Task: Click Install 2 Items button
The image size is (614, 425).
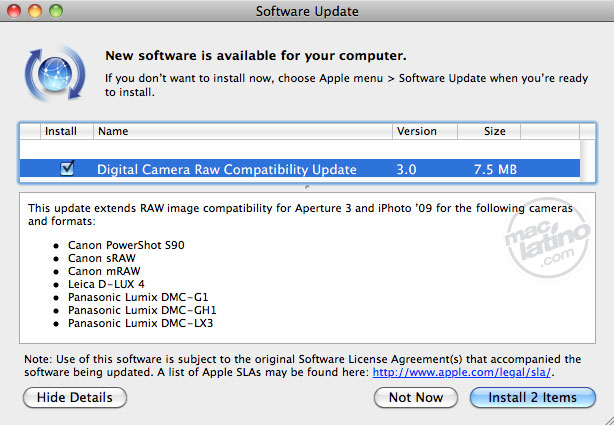Action: click(x=533, y=398)
